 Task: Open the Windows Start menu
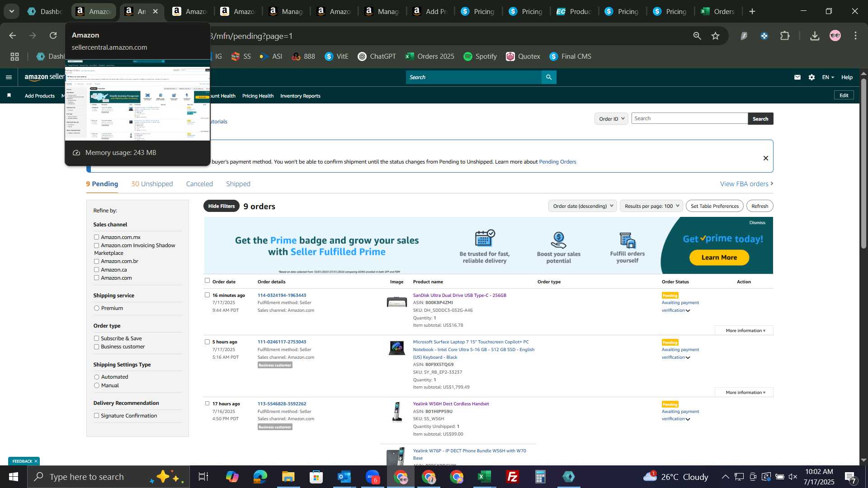(14, 477)
